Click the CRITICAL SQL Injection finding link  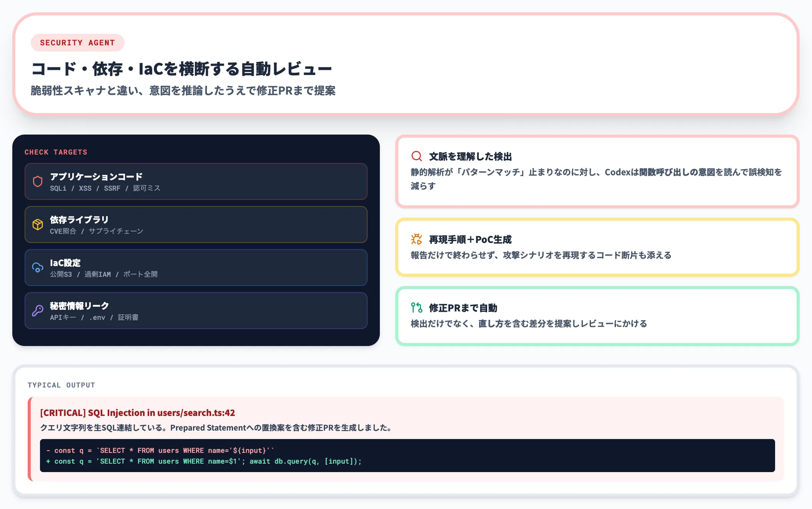[x=137, y=413]
